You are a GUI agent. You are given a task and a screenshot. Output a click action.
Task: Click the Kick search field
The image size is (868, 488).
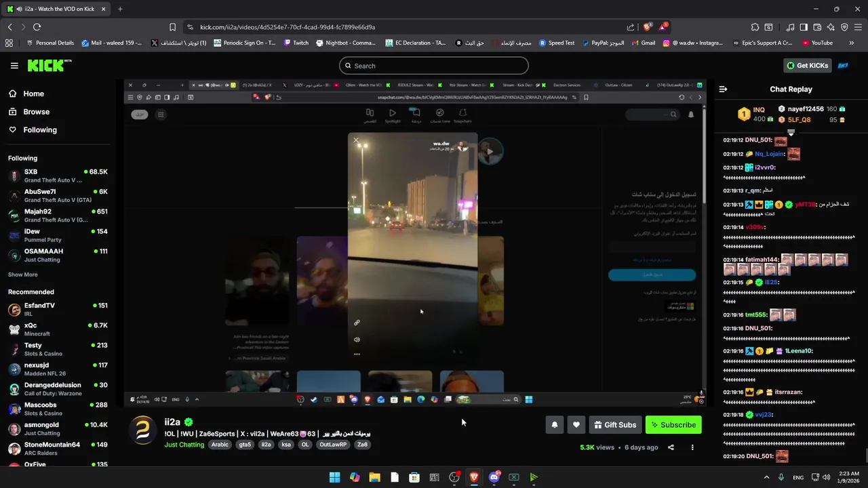434,66
